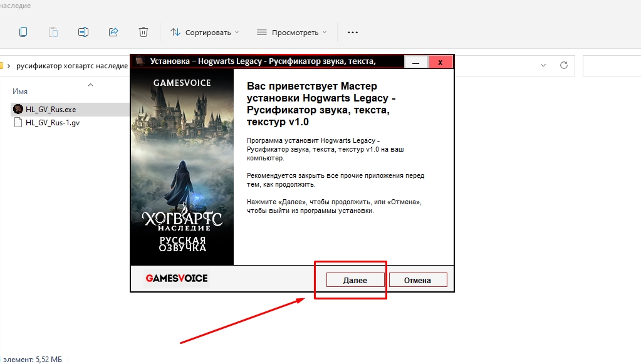Select the HL_GV_Rus.exe file
The image size is (641, 364).
70,110
